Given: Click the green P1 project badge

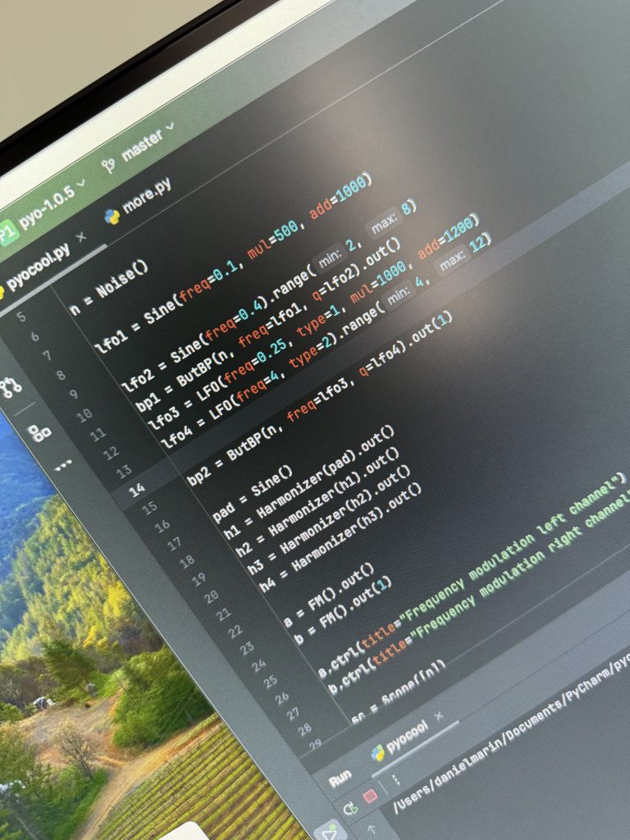Looking at the screenshot, I should [x=8, y=233].
